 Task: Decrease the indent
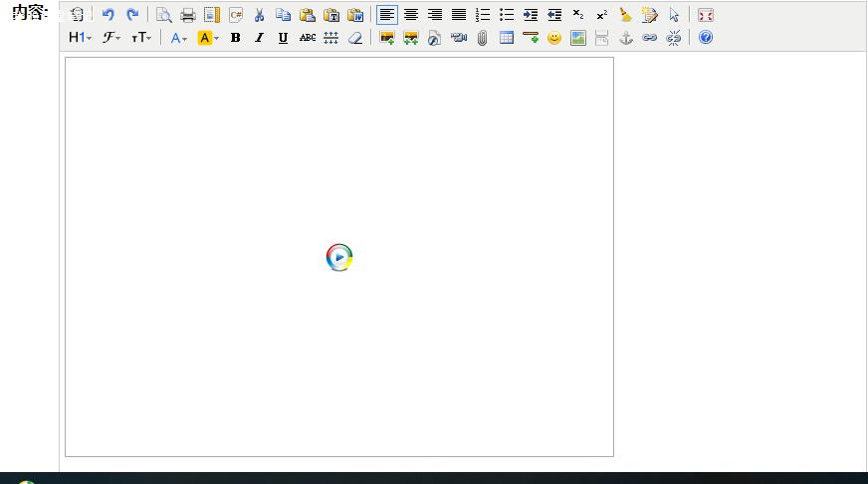[554, 15]
